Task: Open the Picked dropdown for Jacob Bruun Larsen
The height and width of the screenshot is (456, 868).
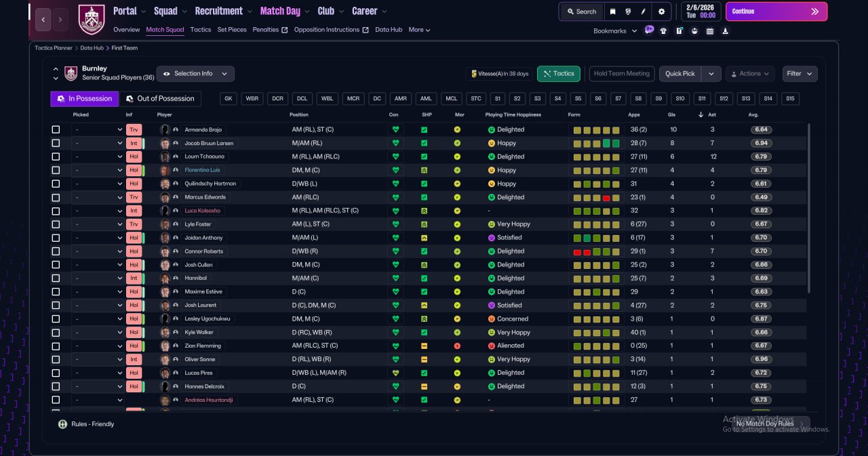Action: 99,143
